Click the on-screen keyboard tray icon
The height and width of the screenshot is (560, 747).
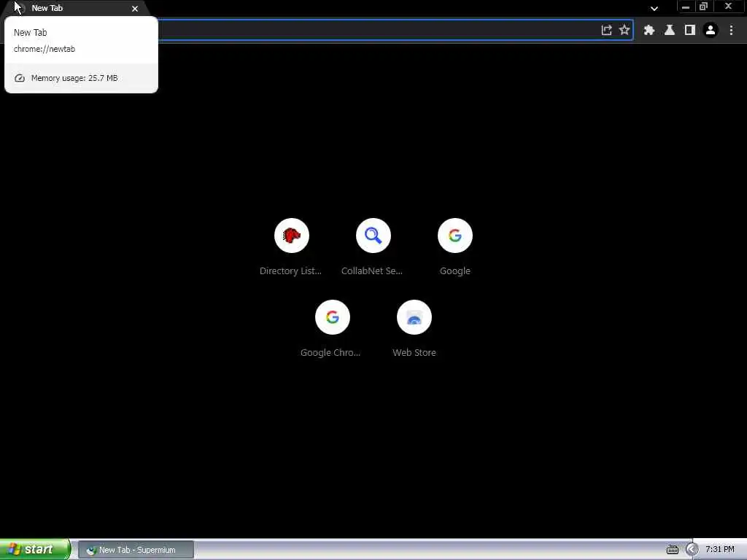[x=672, y=550]
